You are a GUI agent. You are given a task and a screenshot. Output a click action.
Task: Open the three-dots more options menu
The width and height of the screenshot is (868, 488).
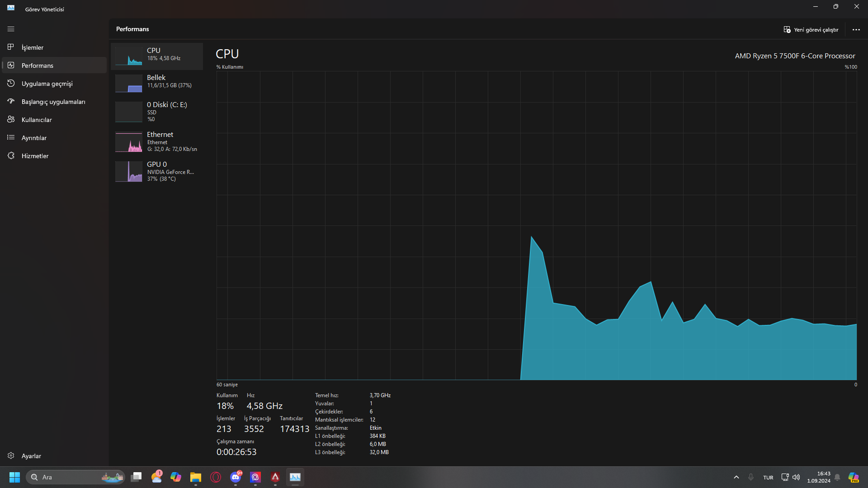coord(856,30)
